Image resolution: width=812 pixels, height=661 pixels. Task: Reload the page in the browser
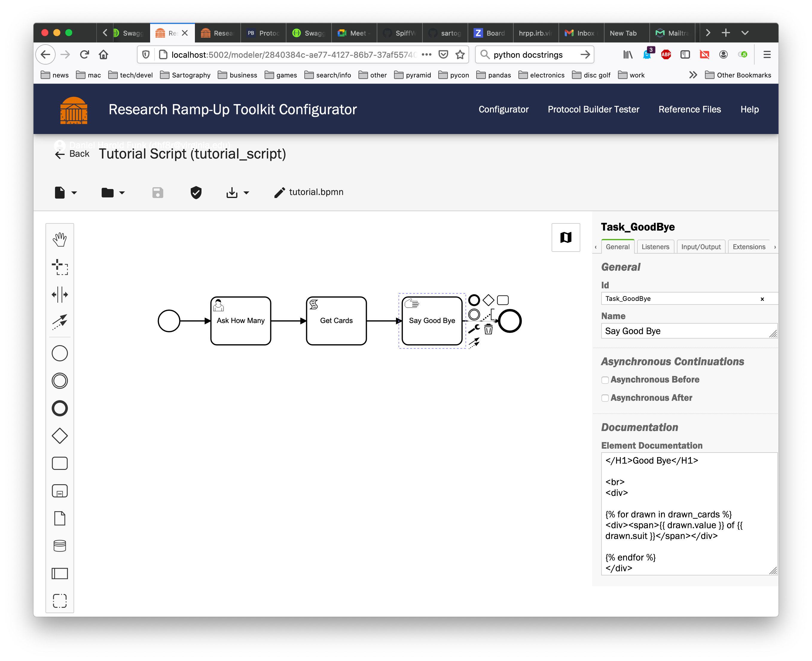[x=85, y=54]
